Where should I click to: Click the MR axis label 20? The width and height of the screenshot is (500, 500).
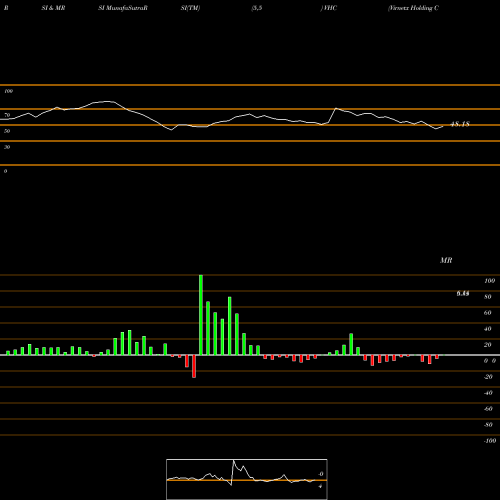488,345
